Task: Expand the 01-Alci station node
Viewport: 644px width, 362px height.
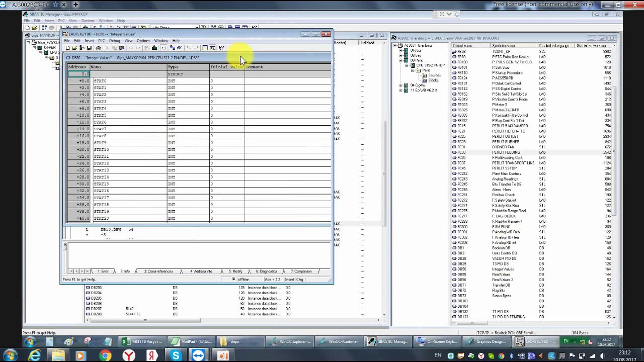Action: [x=401, y=51]
